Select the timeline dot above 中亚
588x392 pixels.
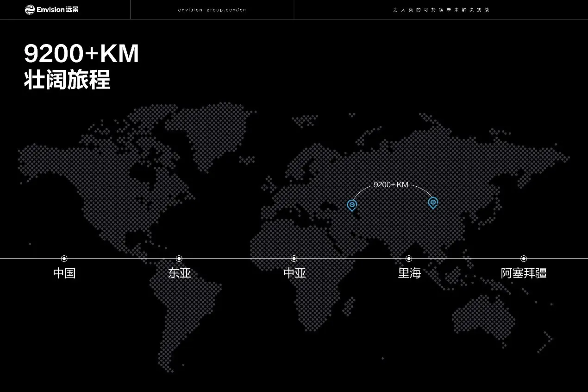pyautogui.click(x=294, y=259)
